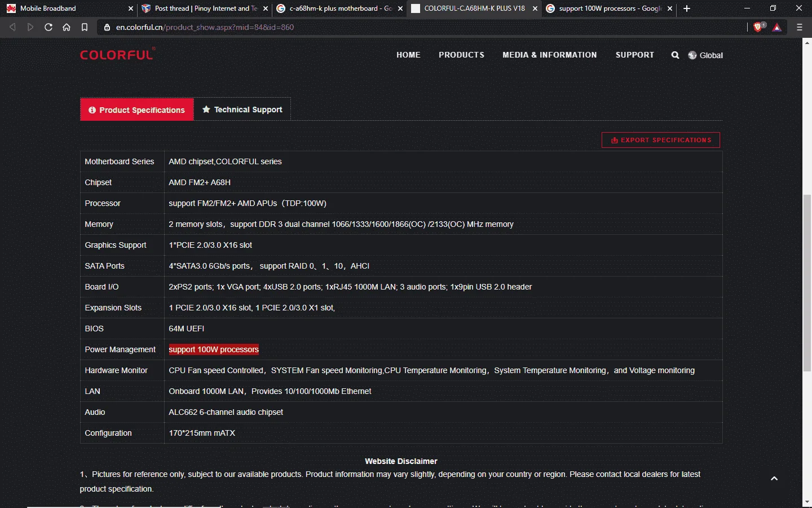
Task: Click the '170*215mm mATX' configuration value
Action: point(202,433)
